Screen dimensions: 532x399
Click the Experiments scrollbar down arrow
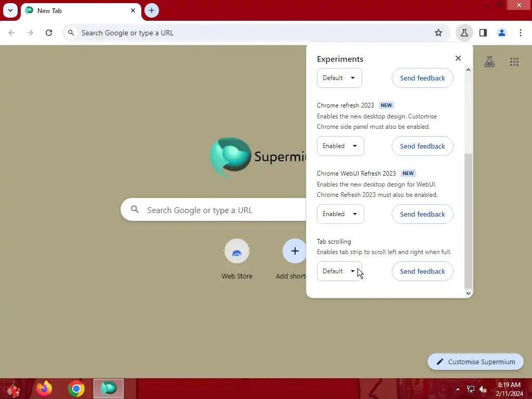point(468,293)
